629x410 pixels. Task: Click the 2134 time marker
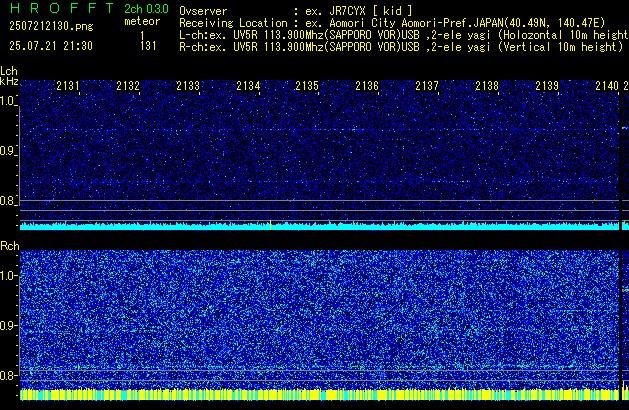(248, 86)
